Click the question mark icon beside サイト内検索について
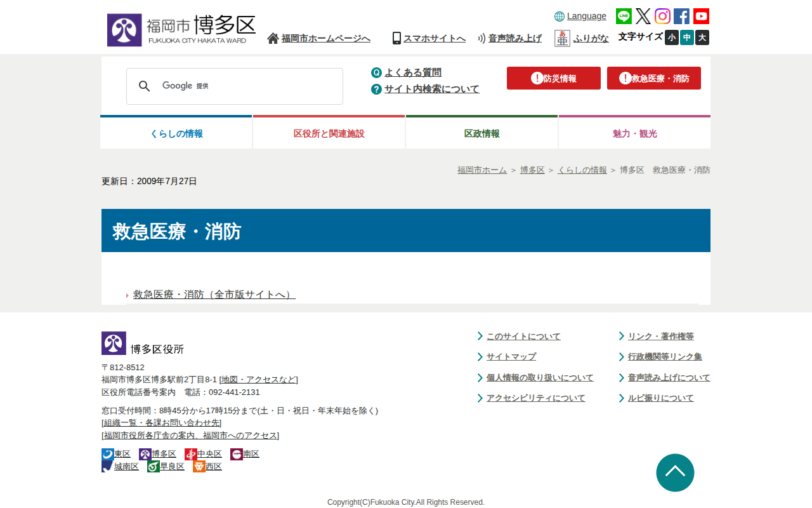Screen dimensions: 812x508 point(376,89)
